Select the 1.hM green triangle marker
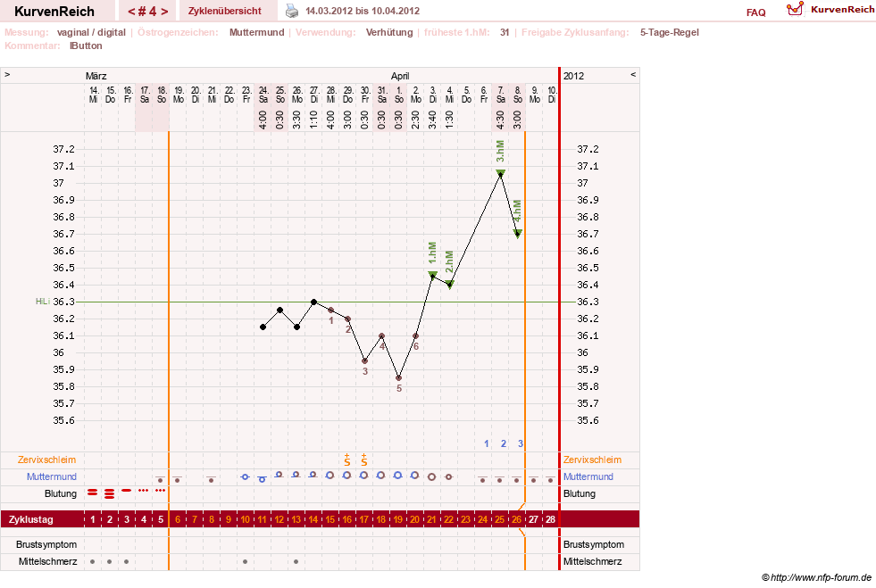The width and height of the screenshot is (876, 588). 432,274
